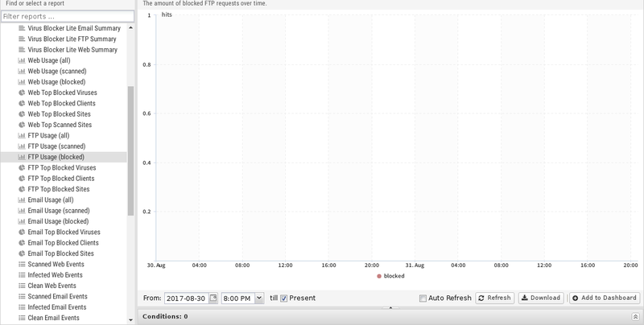Click the From date field 2017-08-30
The image size is (644, 325).
186,298
